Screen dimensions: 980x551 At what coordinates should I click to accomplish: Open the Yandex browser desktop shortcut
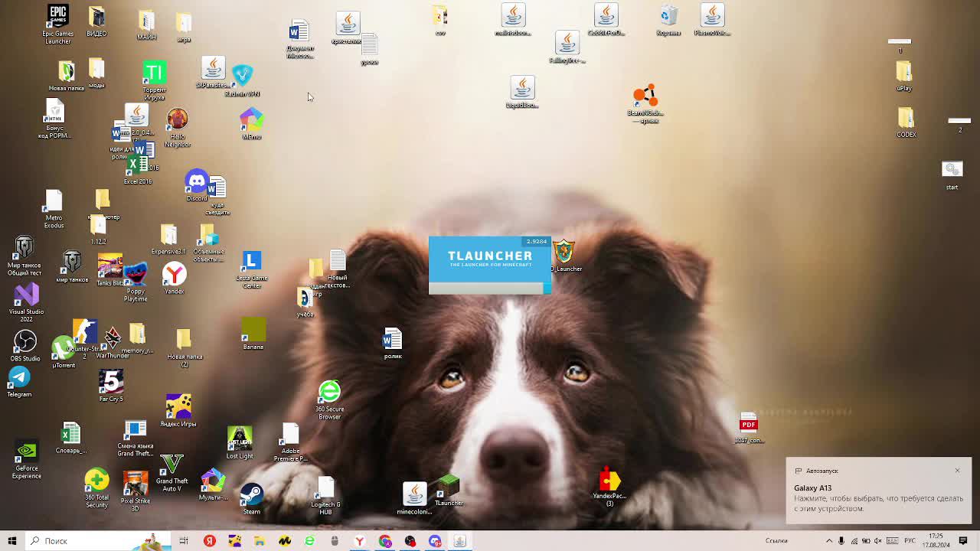pyautogui.click(x=174, y=279)
